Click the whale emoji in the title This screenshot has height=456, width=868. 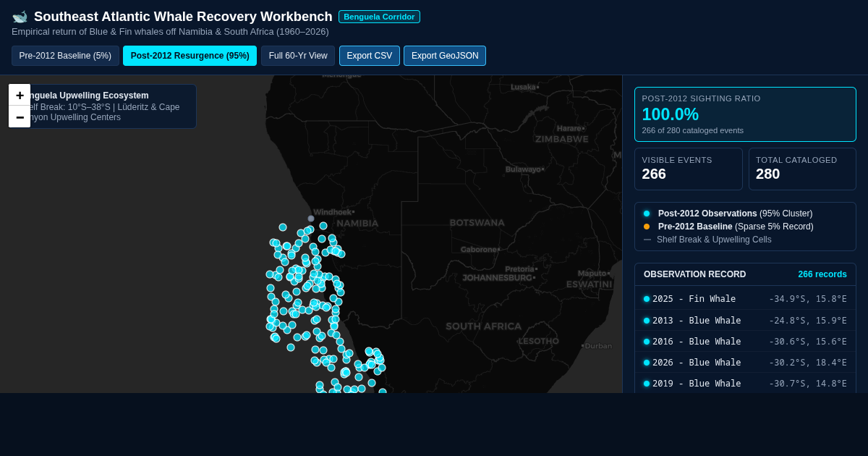(x=20, y=17)
